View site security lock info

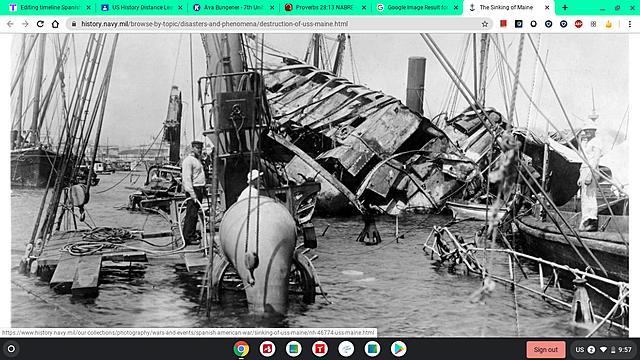[74, 24]
